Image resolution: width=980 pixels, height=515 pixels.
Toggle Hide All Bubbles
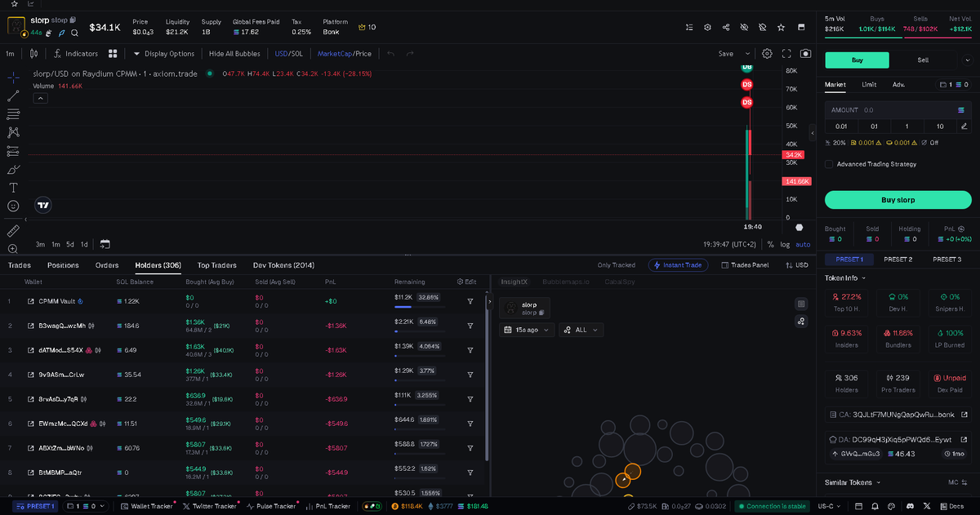point(234,54)
